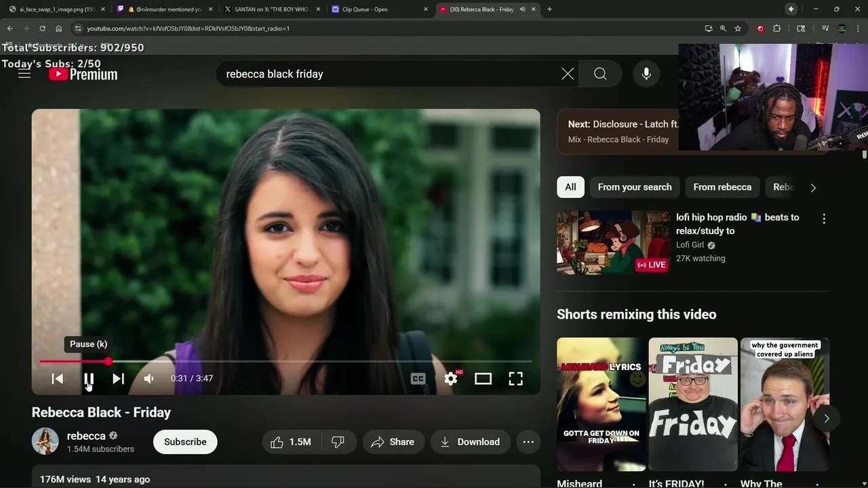Open a new browser tab
This screenshot has height=488, width=868.
pyautogui.click(x=549, y=9)
